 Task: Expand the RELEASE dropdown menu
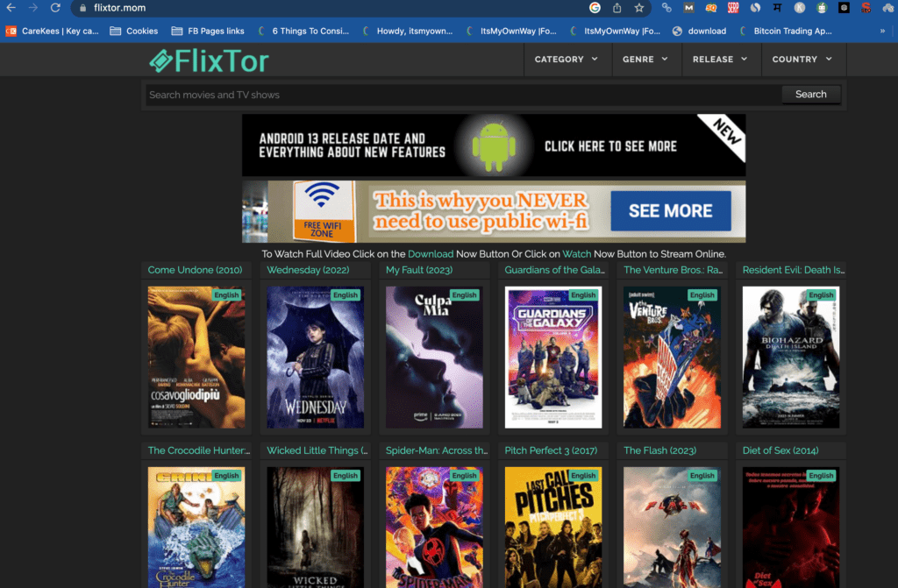[x=720, y=59]
